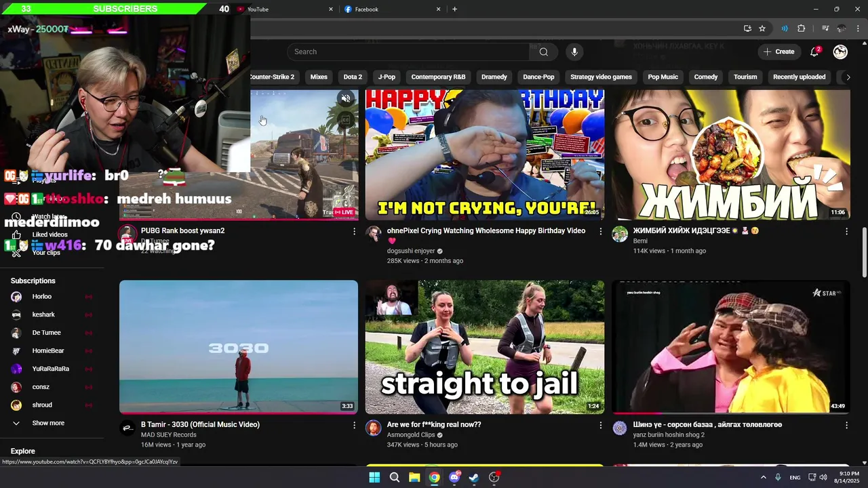The image size is (868, 488).
Task: Click the search magnifier button
Action: coord(543,52)
